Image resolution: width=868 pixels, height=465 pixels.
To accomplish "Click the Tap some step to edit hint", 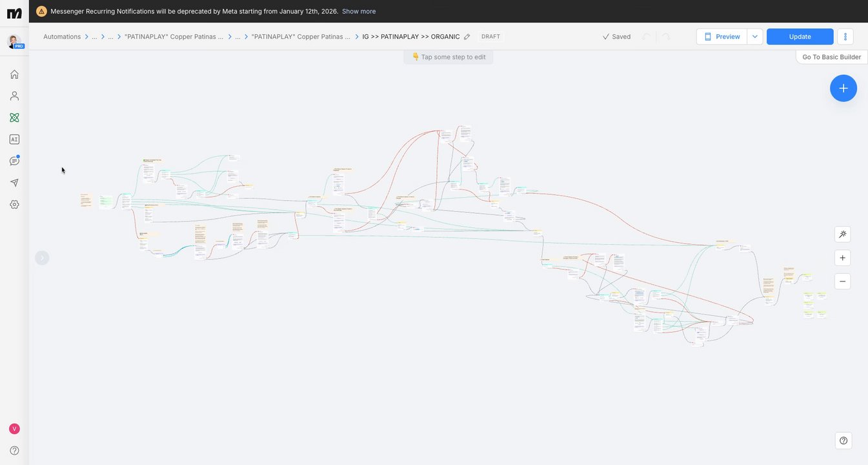I will 449,57.
